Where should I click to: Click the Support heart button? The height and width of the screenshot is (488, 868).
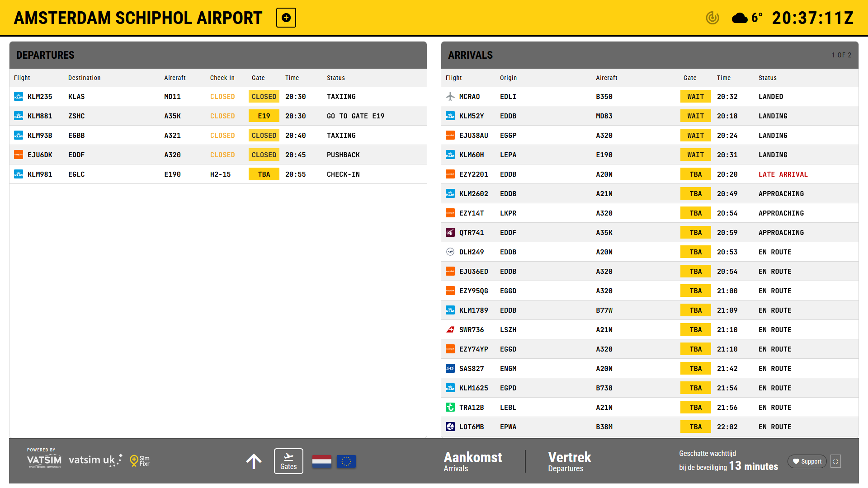coord(807,461)
